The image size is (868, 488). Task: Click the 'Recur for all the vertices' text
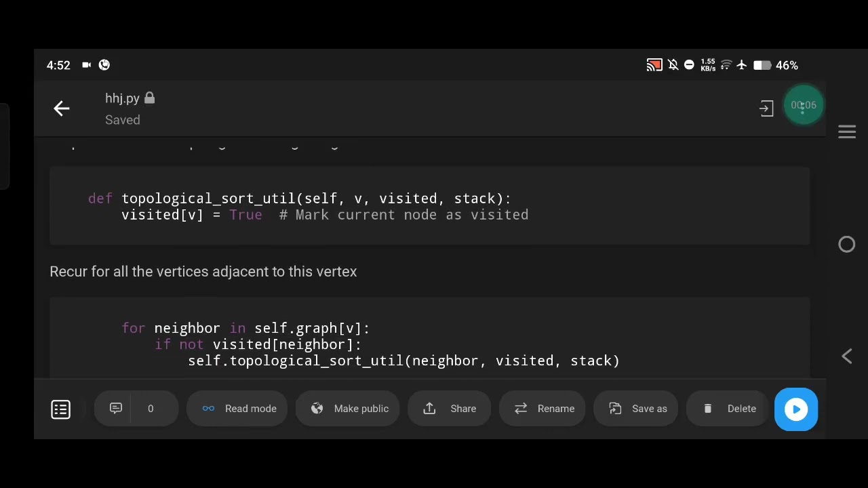(203, 271)
